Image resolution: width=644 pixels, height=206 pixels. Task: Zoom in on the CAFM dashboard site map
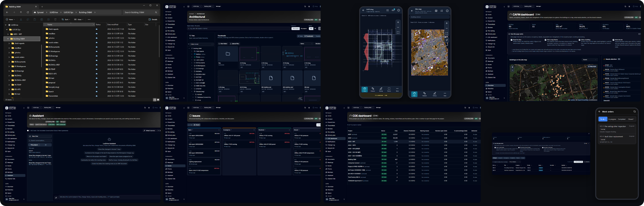pos(512,67)
